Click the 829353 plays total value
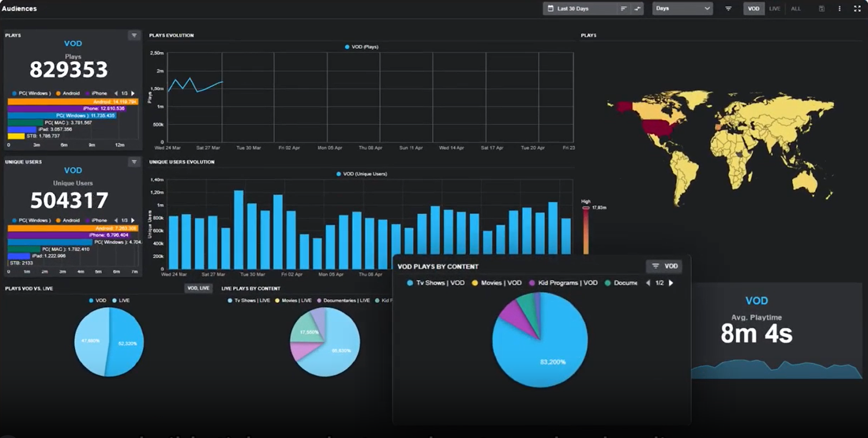Screen dimensions: 868x438 click(69, 69)
